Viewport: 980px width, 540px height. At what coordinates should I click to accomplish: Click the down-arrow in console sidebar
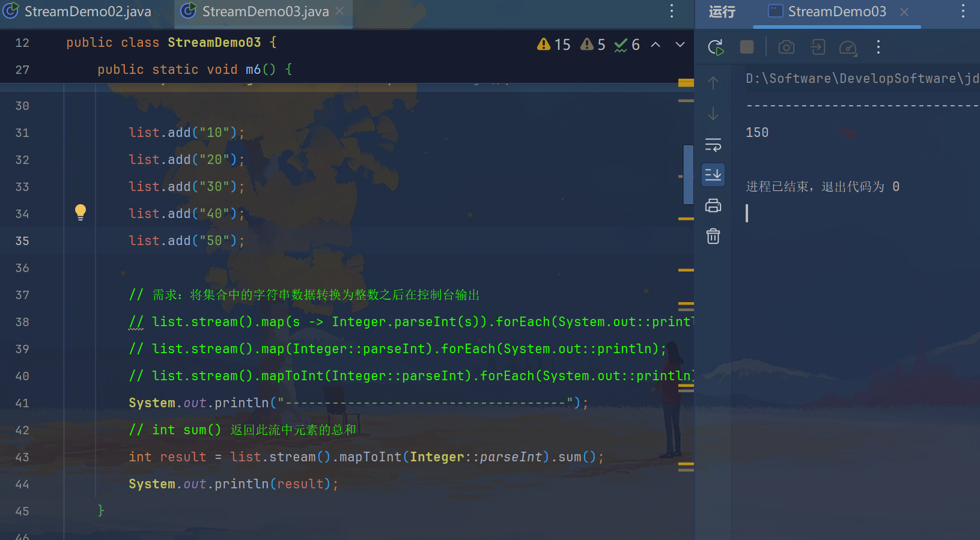pos(713,114)
